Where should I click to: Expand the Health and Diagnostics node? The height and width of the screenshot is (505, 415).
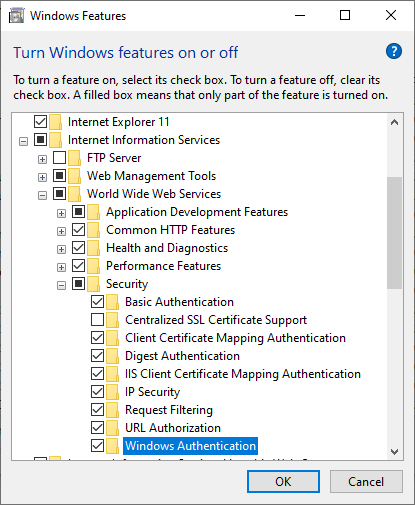coord(61,249)
